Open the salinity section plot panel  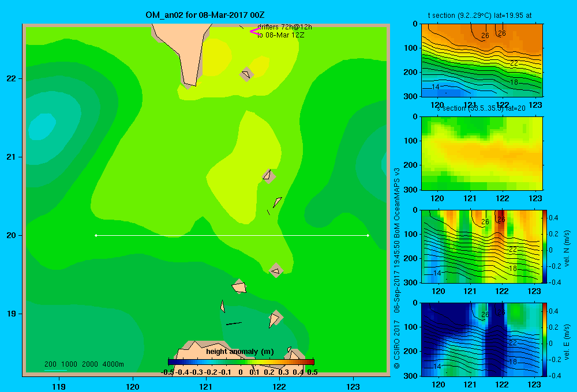pos(482,153)
